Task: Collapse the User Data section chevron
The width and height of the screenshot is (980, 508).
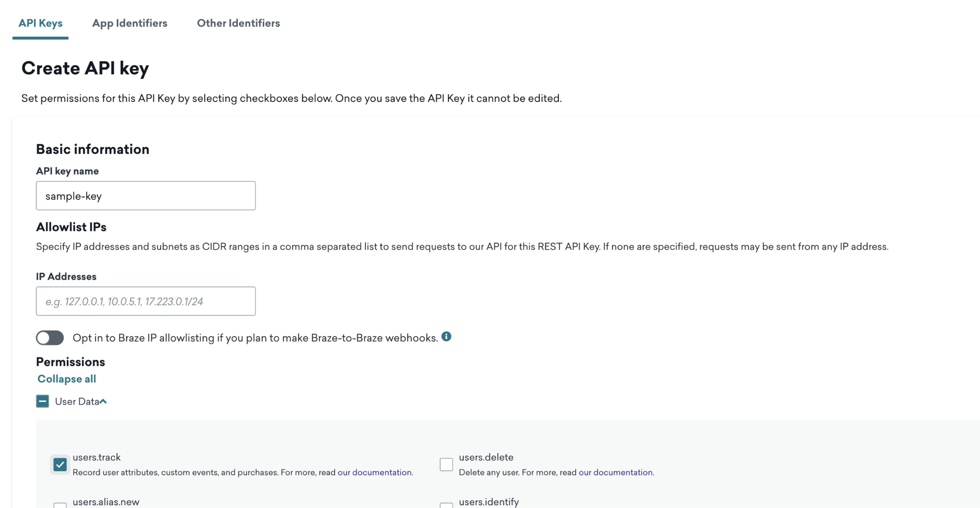Action: tap(103, 402)
